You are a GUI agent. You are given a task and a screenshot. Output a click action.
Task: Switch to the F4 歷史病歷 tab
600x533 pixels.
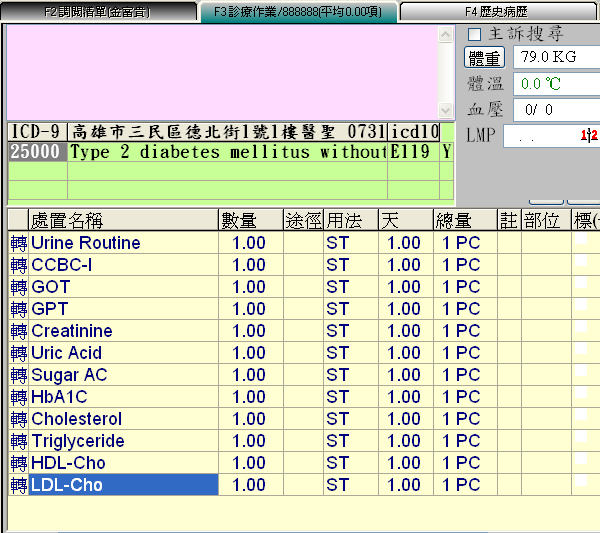coord(496,12)
